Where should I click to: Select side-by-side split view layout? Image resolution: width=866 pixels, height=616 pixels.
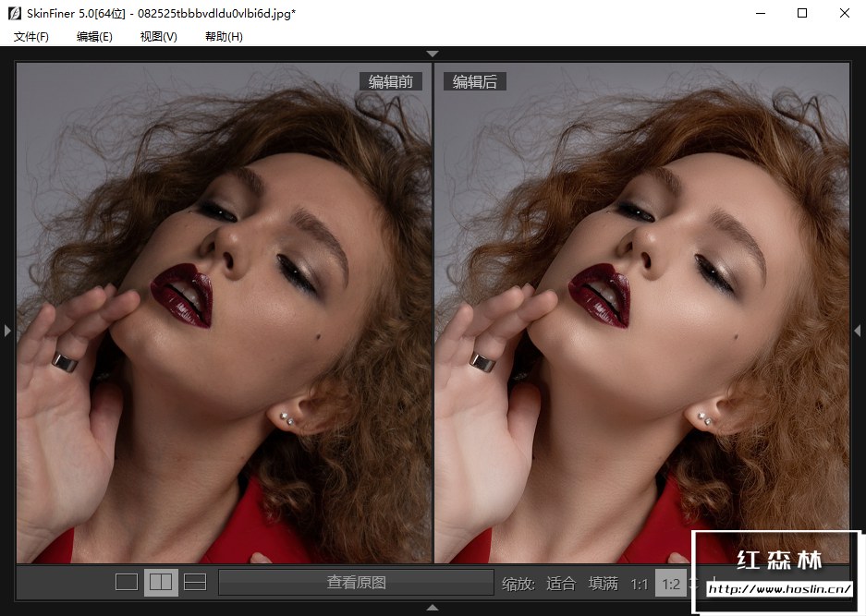tap(161, 583)
